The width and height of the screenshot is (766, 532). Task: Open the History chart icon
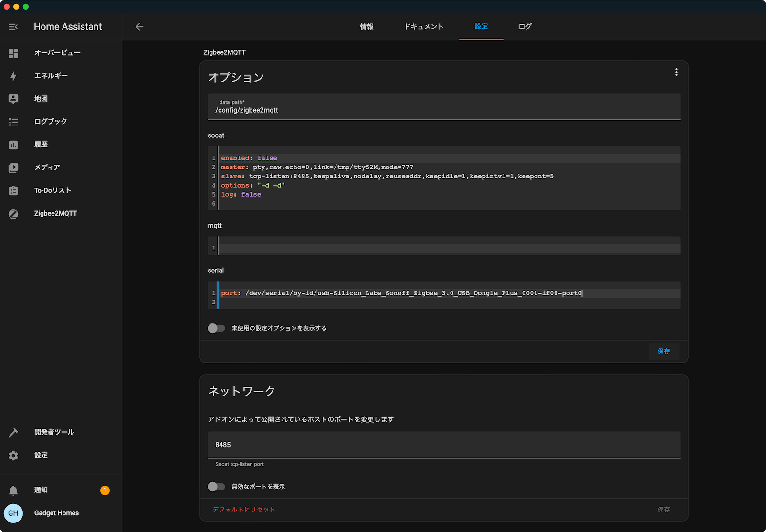13,145
